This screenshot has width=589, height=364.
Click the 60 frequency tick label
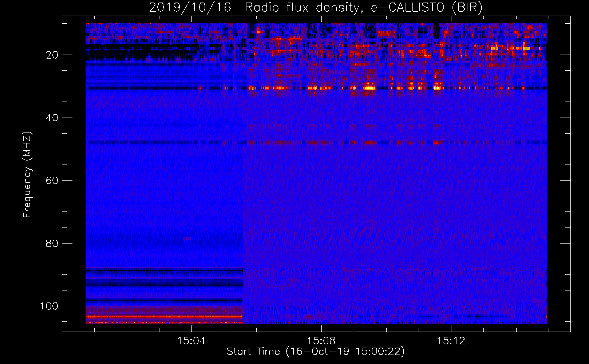click(52, 181)
